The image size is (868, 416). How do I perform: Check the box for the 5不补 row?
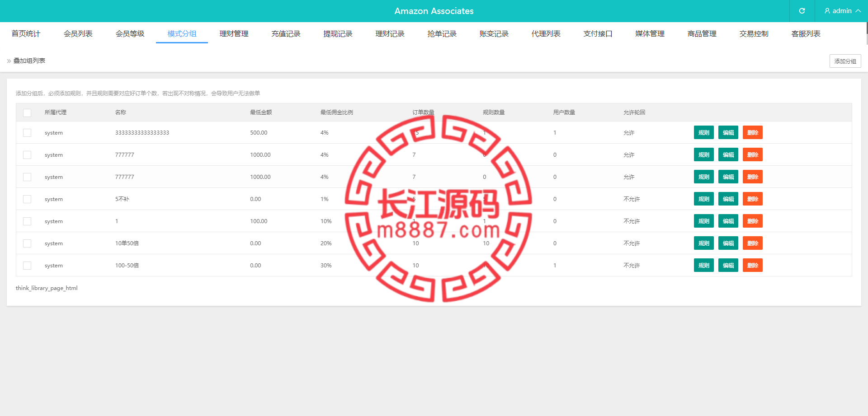coord(27,199)
